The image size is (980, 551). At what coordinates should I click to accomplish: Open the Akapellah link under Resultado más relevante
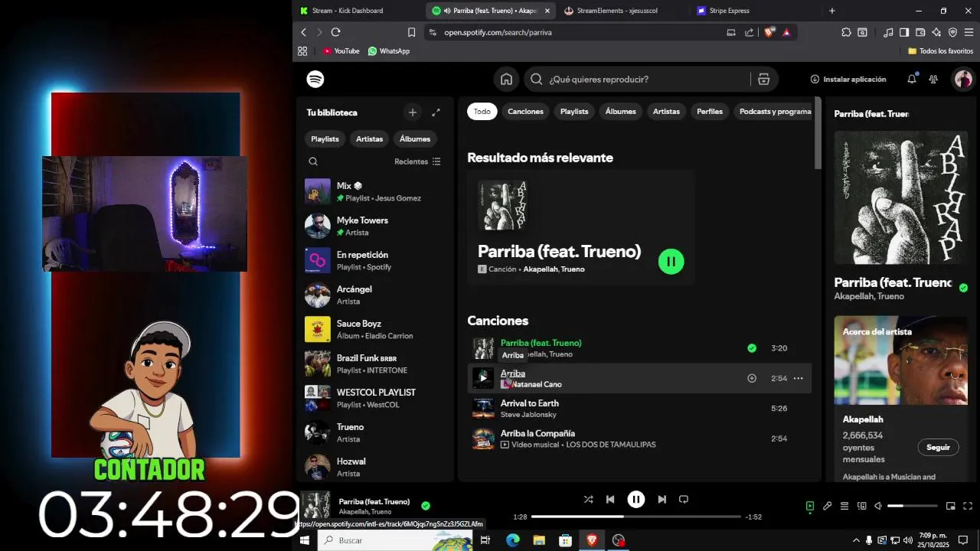[x=541, y=269]
